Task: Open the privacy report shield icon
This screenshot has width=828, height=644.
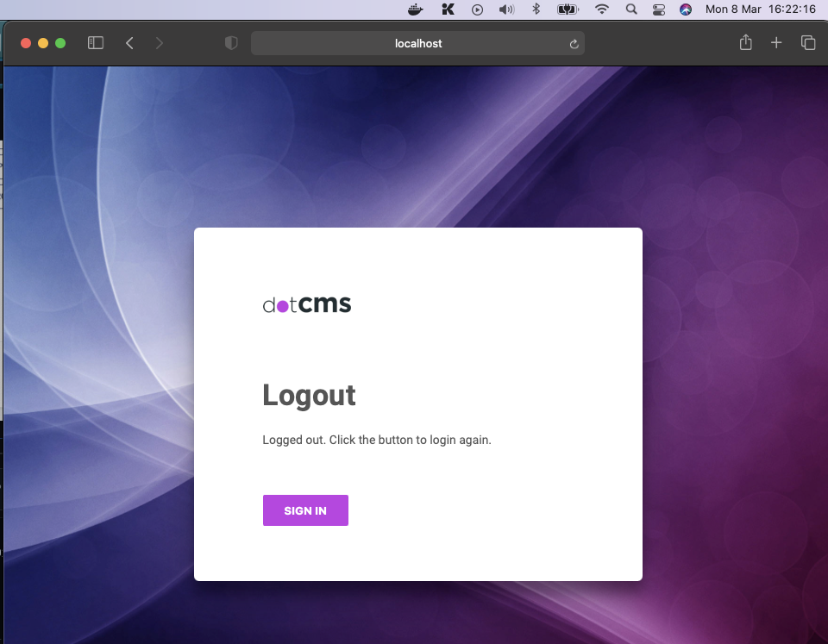Action: tap(231, 43)
